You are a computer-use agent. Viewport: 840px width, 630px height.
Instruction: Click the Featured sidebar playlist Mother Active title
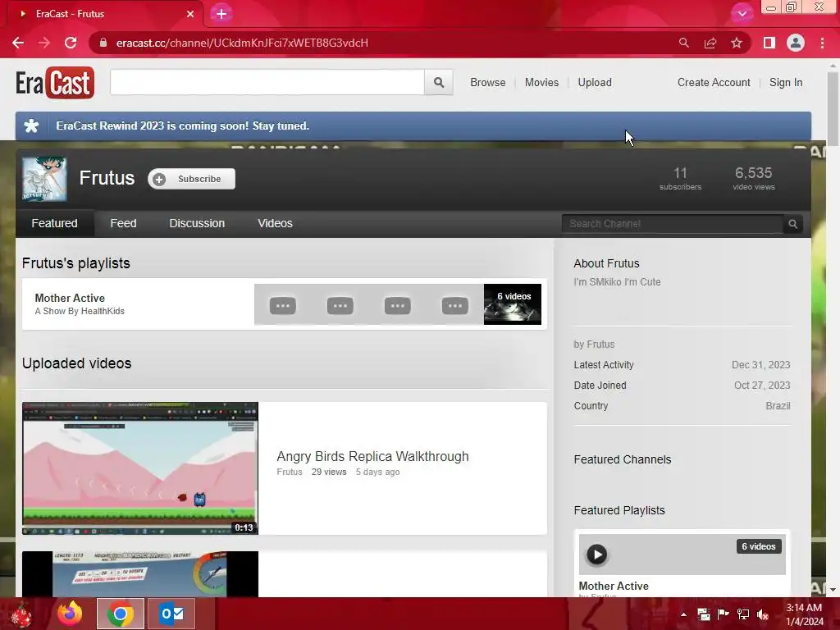pyautogui.click(x=614, y=586)
